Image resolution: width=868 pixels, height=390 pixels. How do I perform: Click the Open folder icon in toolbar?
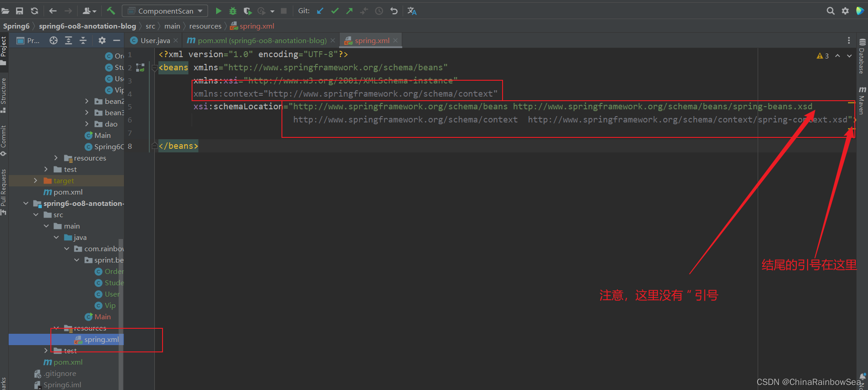(5, 11)
